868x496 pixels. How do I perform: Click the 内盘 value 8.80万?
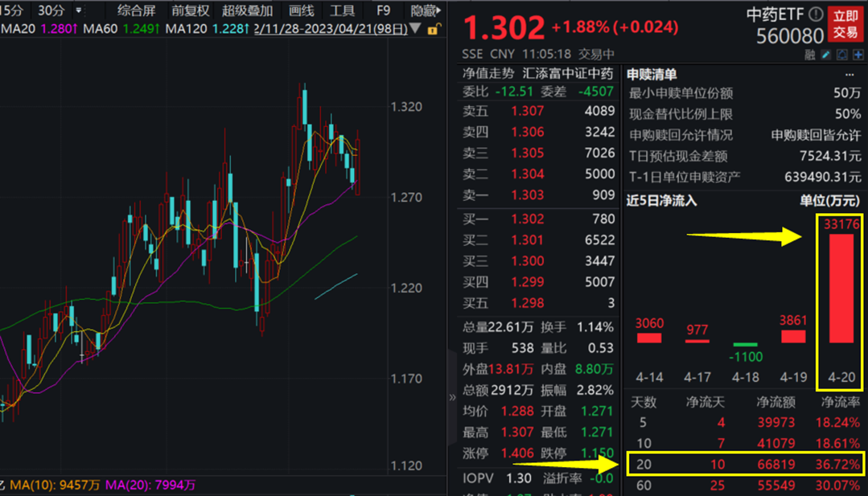click(594, 369)
